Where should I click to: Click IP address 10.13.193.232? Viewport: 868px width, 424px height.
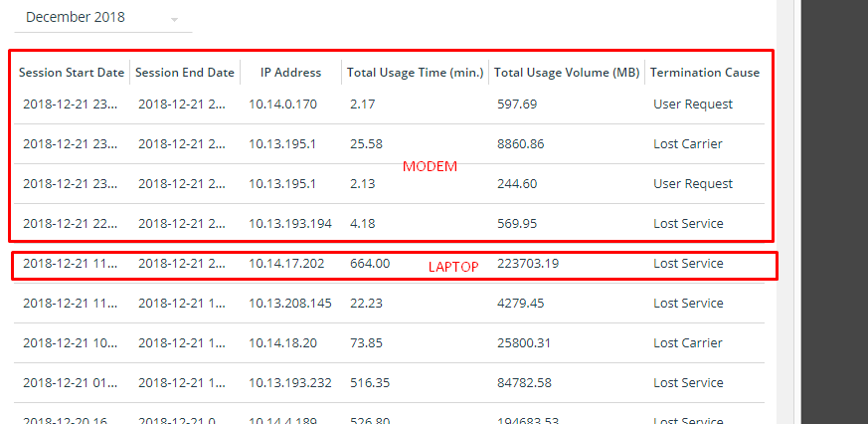tap(290, 383)
